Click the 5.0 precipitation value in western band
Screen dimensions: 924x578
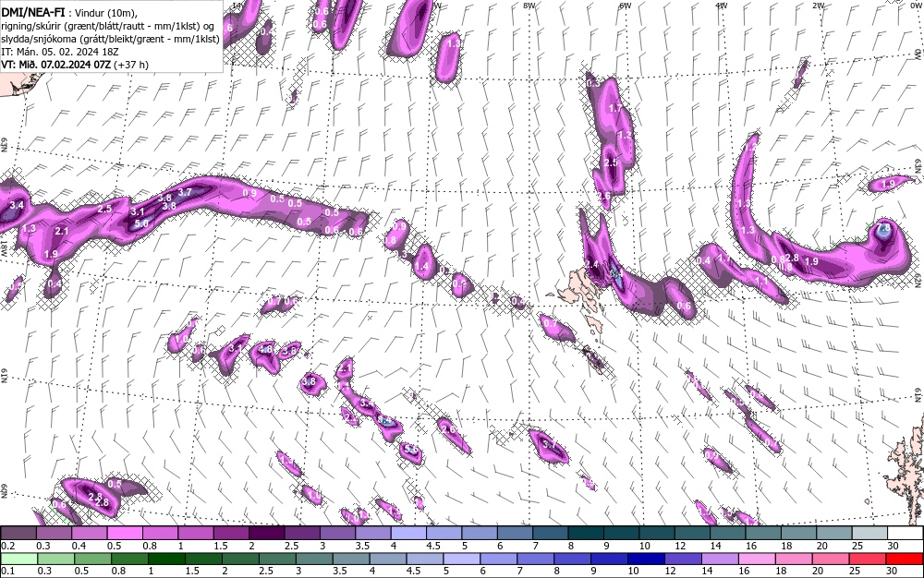coord(141,223)
